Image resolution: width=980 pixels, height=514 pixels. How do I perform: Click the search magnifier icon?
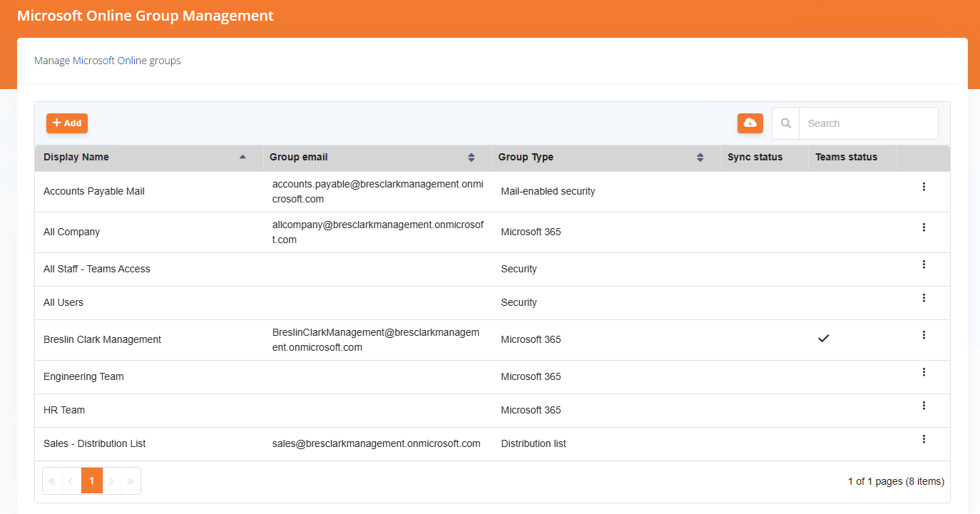click(x=785, y=123)
